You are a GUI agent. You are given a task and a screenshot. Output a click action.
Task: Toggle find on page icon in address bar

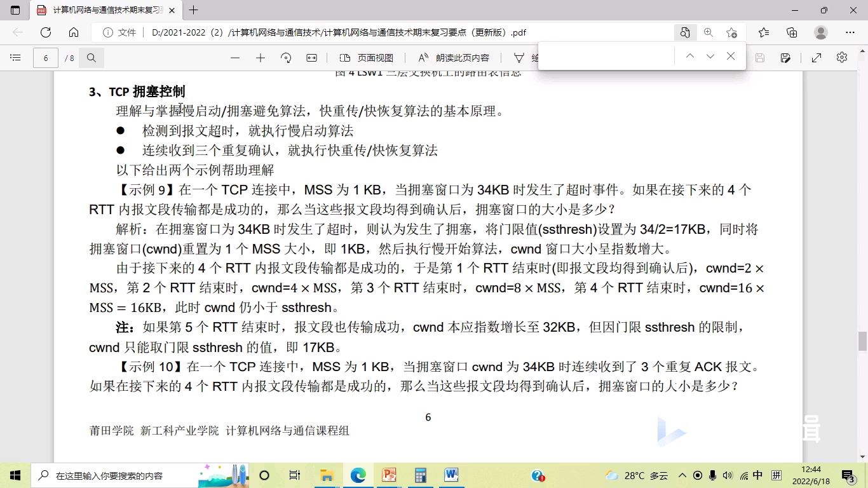(x=685, y=32)
